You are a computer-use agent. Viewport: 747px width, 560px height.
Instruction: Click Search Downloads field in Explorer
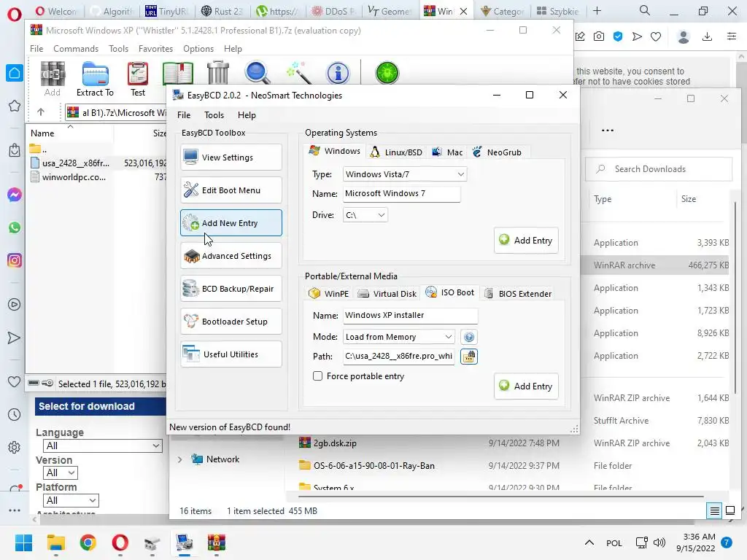(x=659, y=169)
